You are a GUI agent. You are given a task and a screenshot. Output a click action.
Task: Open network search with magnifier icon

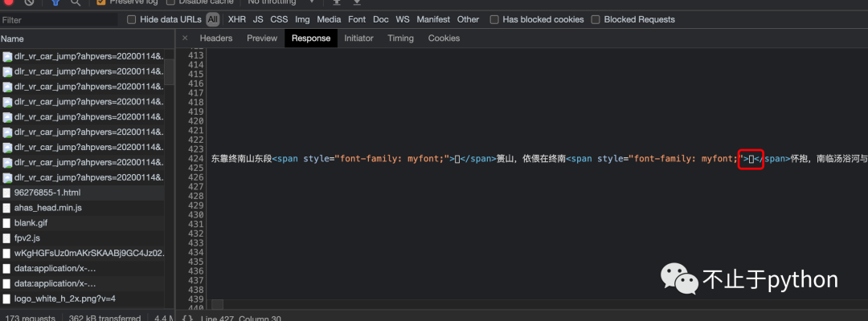(x=77, y=2)
